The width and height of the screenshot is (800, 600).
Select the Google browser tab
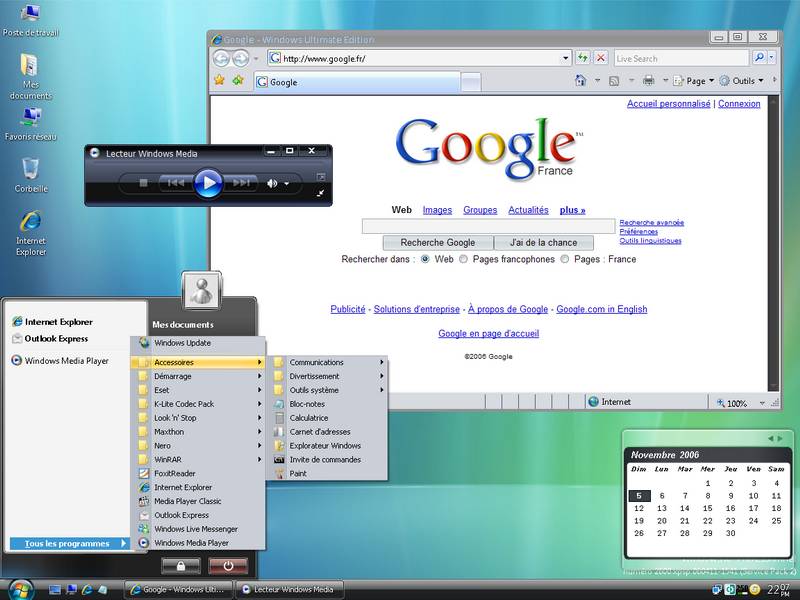(357, 82)
